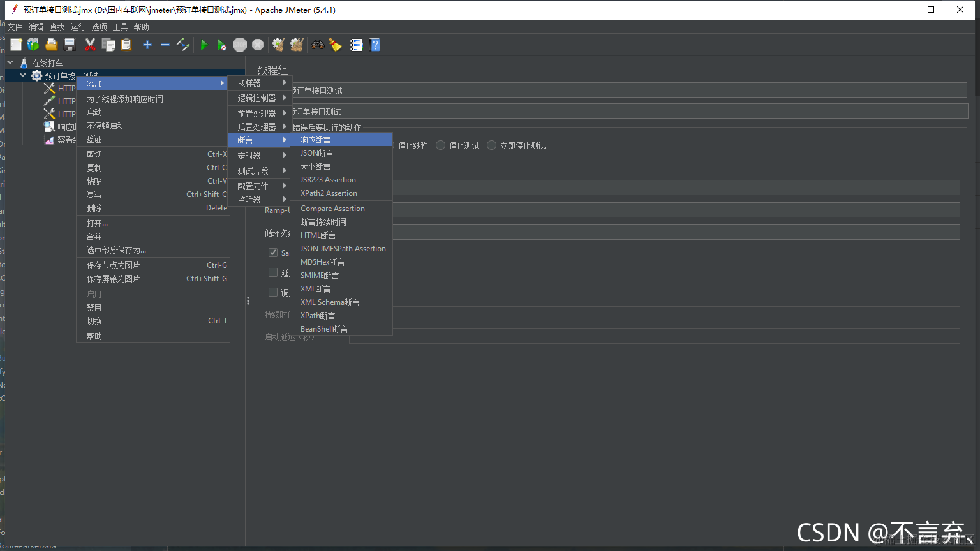Enable the 调度器 checkbox
This screenshot has width=980, height=551.
tap(273, 292)
